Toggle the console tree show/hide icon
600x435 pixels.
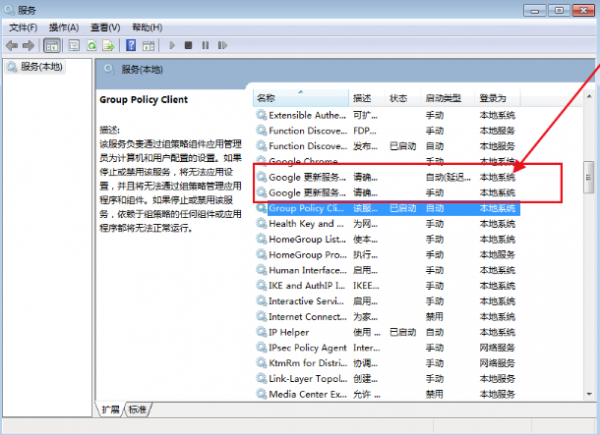(52, 45)
